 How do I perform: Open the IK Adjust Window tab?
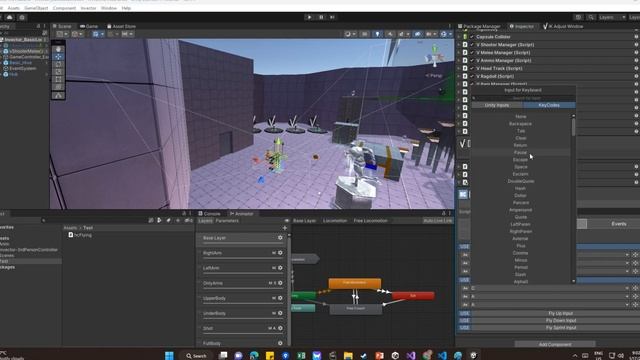563,26
